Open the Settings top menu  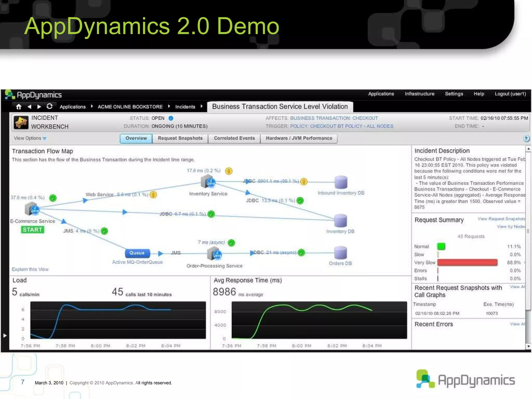454,94
